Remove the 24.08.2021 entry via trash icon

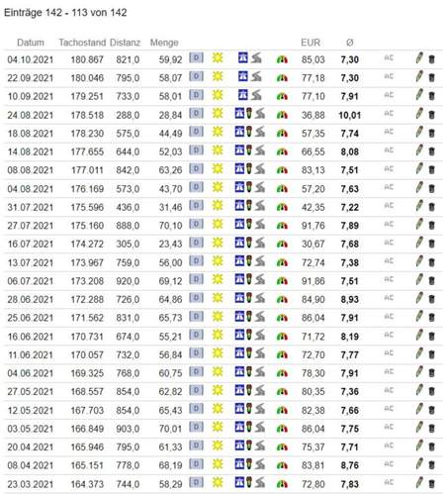point(431,115)
